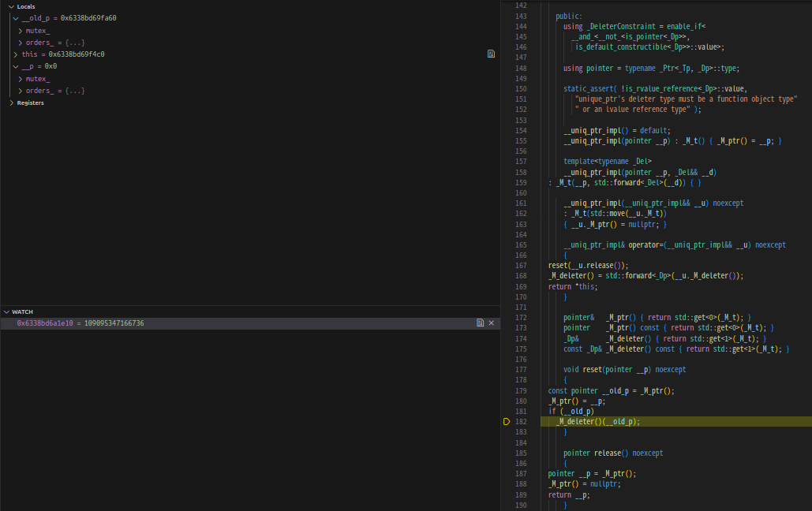Image resolution: width=812 pixels, height=511 pixels.
Task: Click '_M_ptr() = nullptr;' on line 188
Action: click(585, 484)
